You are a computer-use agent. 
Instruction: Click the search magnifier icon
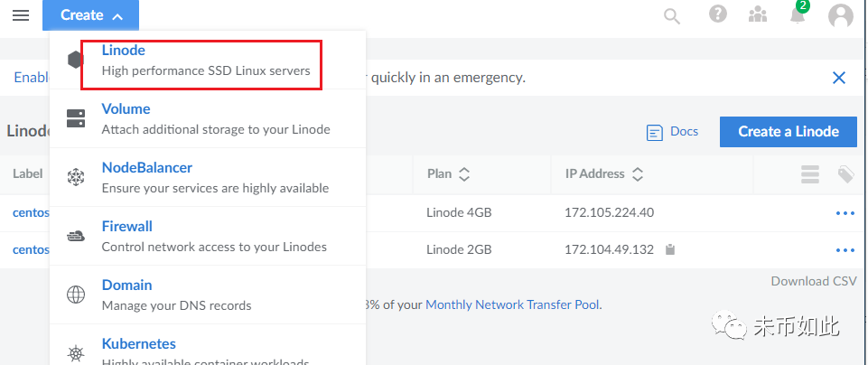click(672, 15)
